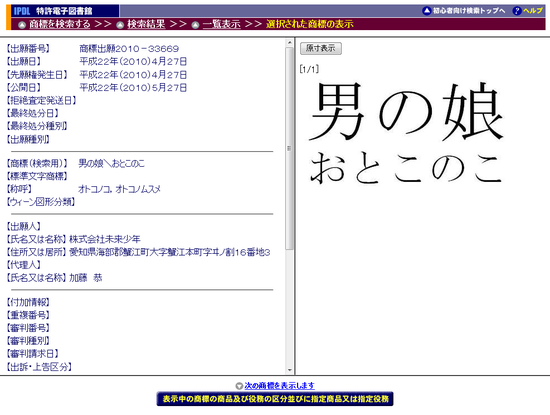Go back to 検索結果 page

(x=146, y=24)
